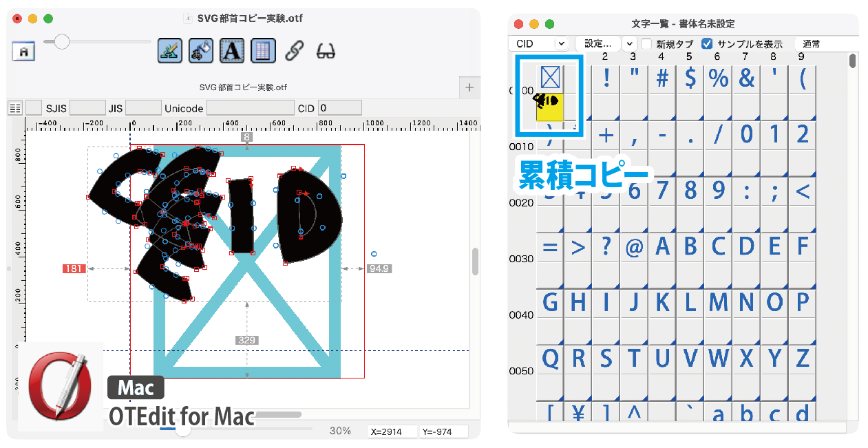This screenshot has width=868, height=448.
Task: Open the table list view icon
Action: pyautogui.click(x=263, y=50)
